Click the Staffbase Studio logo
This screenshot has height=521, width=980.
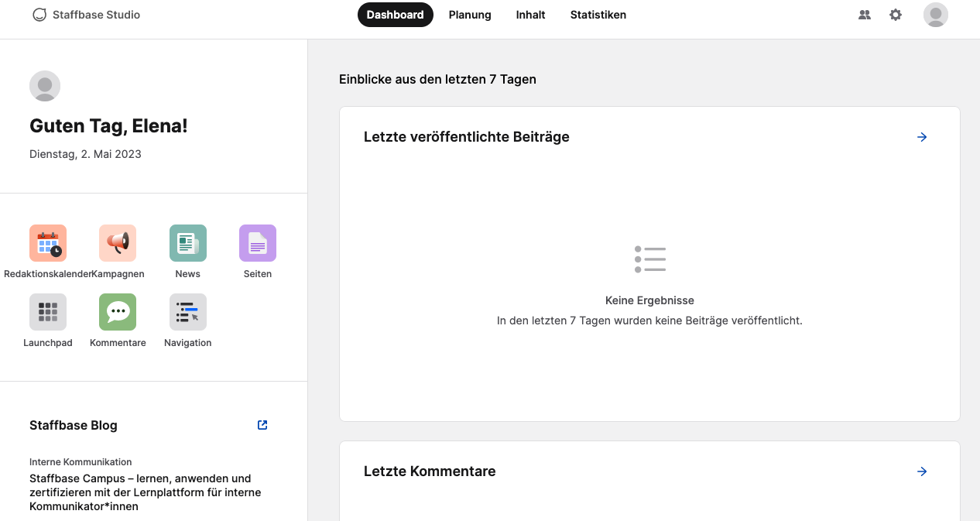(87, 15)
